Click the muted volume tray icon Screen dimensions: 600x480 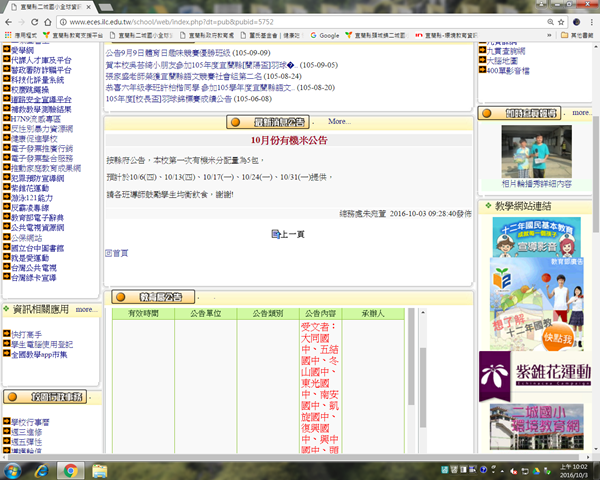coord(514,470)
